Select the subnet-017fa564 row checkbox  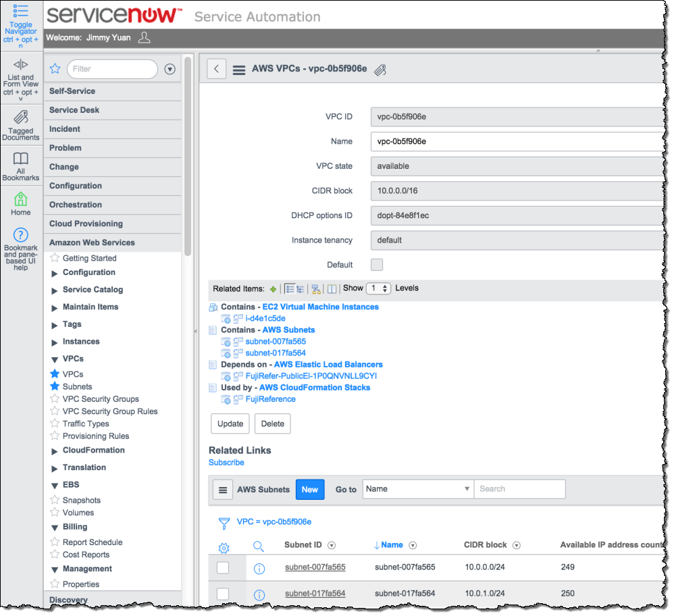coord(223,594)
